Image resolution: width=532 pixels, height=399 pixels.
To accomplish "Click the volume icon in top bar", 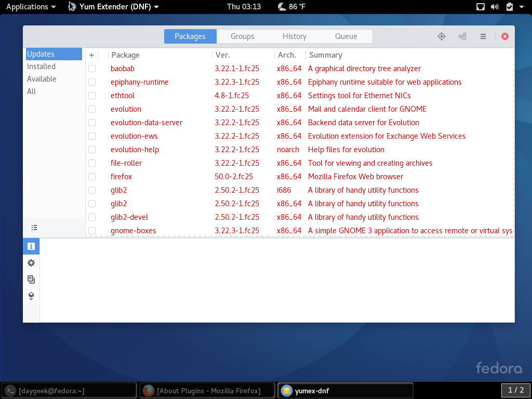I will point(495,7).
